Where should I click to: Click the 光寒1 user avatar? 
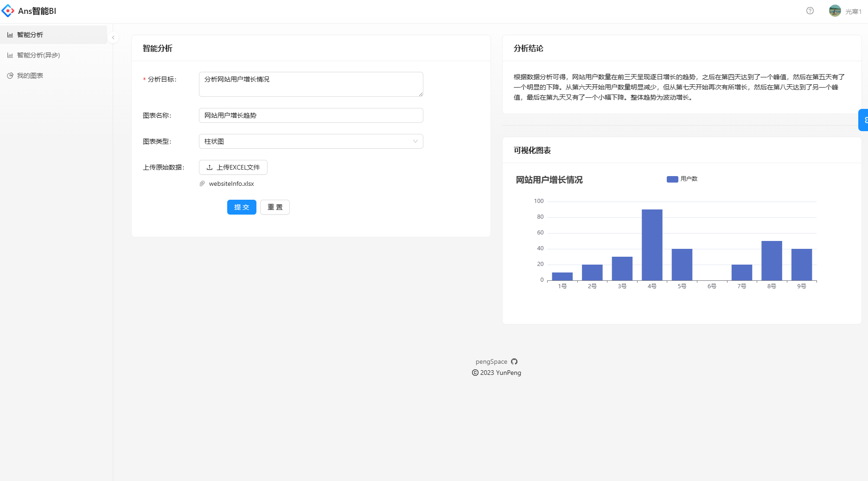tap(835, 10)
